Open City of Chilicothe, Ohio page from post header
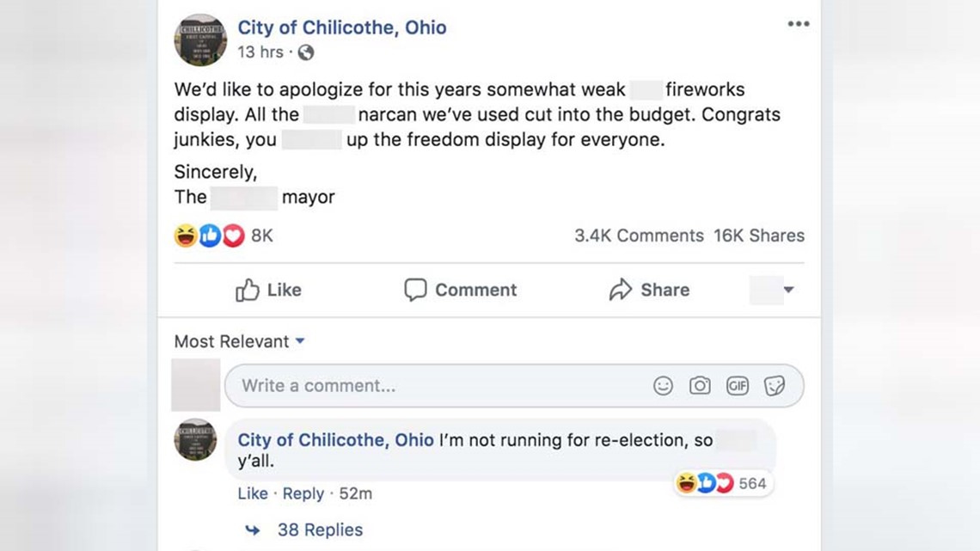The height and width of the screenshot is (551, 980). (342, 28)
